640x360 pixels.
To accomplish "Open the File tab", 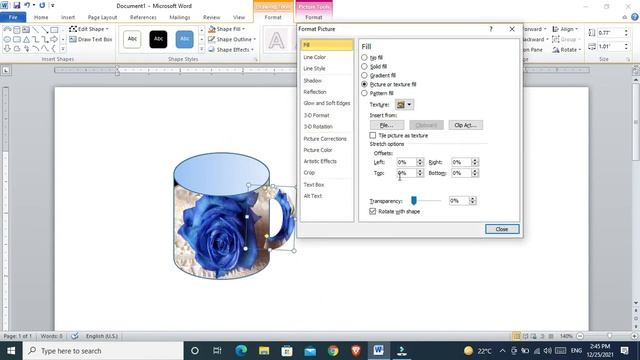I will (x=13, y=17).
